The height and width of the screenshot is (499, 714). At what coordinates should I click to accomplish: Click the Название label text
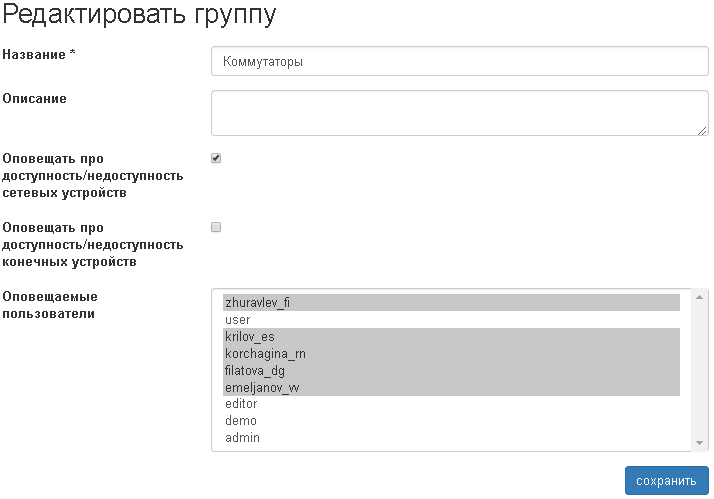(40, 54)
